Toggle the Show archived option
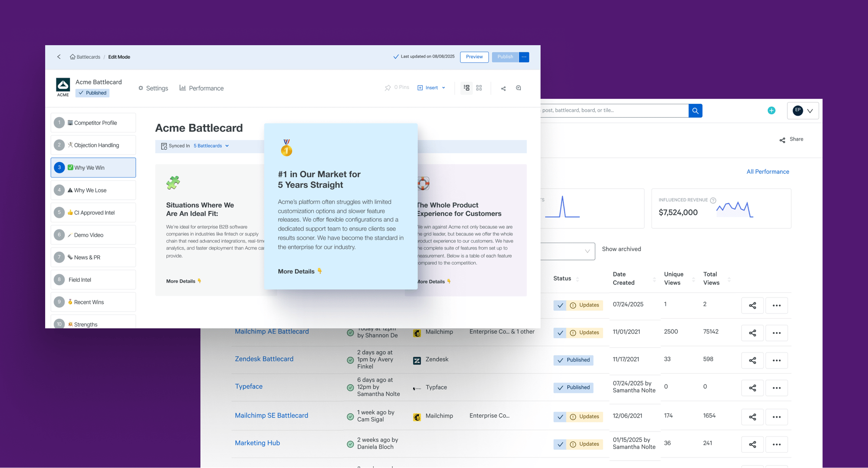 pyautogui.click(x=621, y=249)
